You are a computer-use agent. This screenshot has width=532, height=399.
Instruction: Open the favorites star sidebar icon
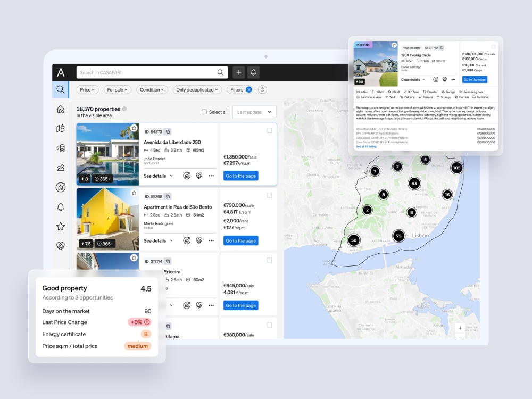tap(61, 226)
